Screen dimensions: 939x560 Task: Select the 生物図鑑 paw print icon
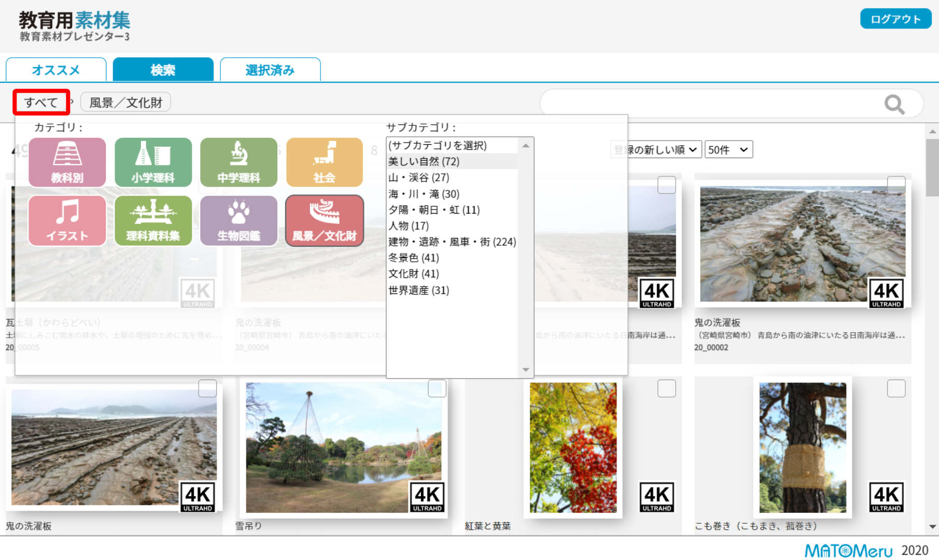239,220
